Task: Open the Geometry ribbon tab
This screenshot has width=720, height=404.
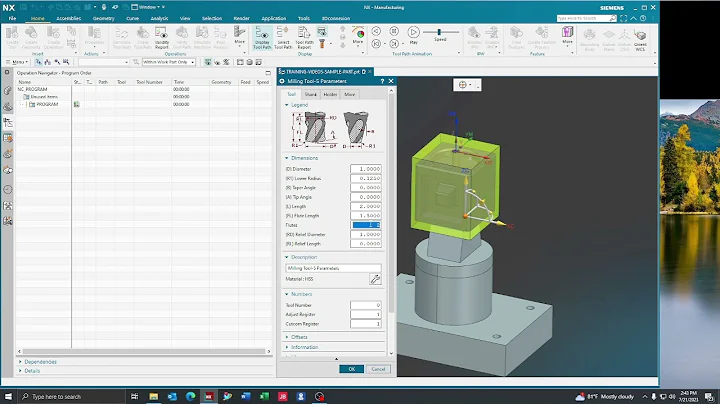Action: 103,18
